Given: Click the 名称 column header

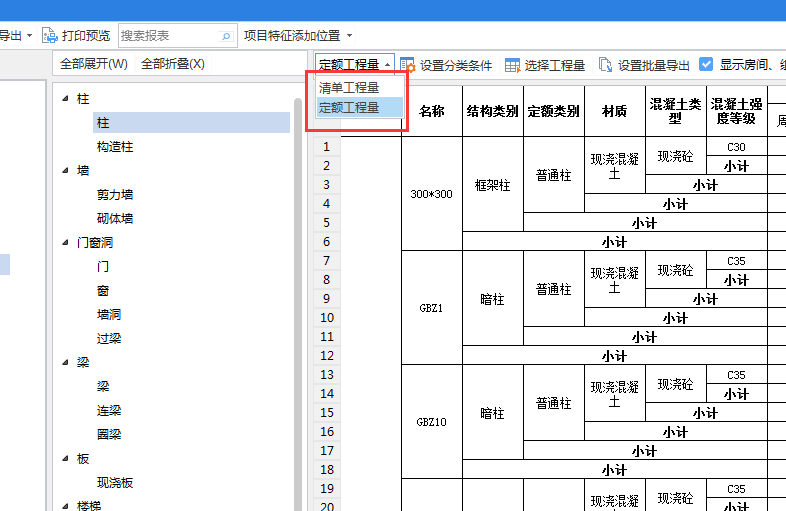Looking at the screenshot, I should (432, 111).
